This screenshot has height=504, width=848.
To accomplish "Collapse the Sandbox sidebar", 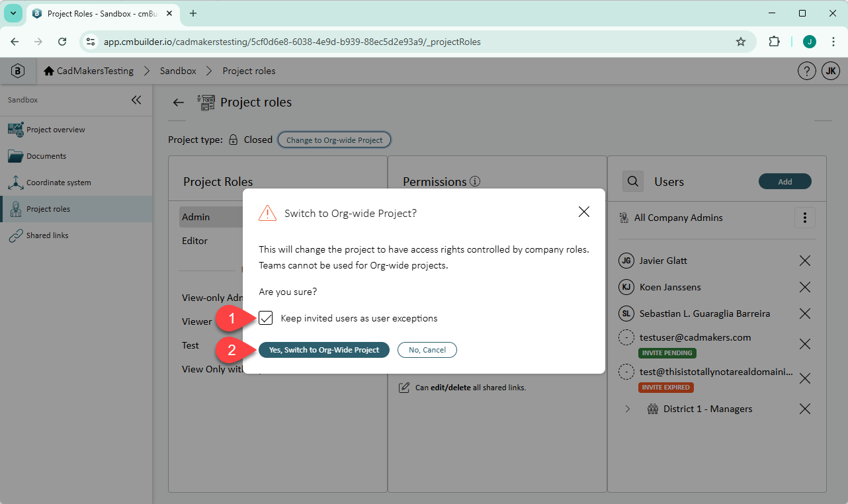I will 136,100.
